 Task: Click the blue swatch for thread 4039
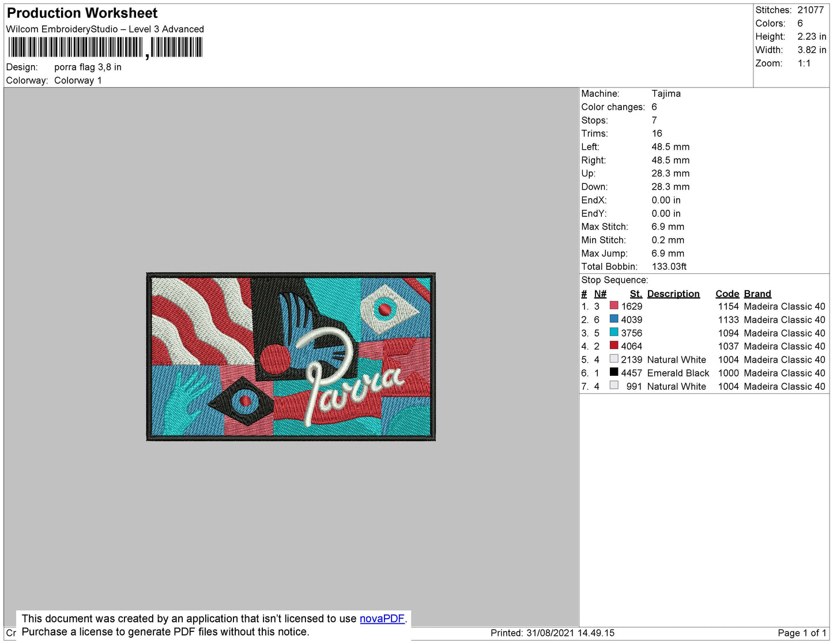coord(614,319)
